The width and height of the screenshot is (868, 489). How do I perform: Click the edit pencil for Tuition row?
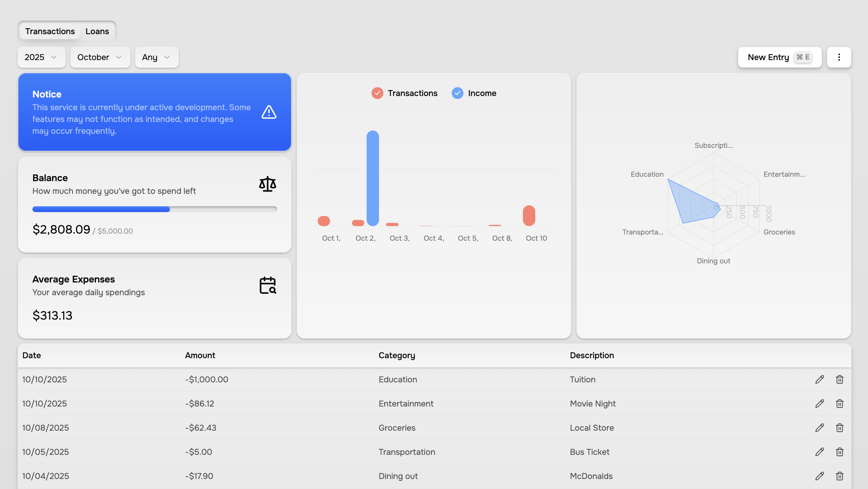tap(819, 379)
